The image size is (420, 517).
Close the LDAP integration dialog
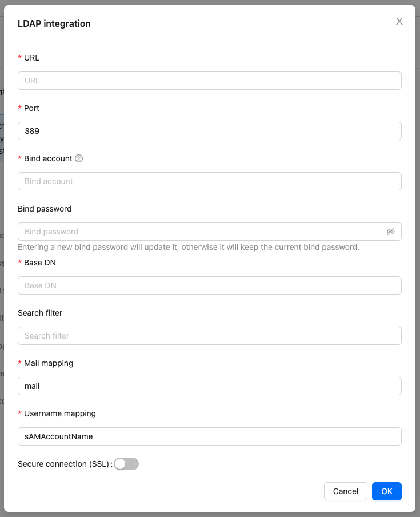(x=399, y=22)
